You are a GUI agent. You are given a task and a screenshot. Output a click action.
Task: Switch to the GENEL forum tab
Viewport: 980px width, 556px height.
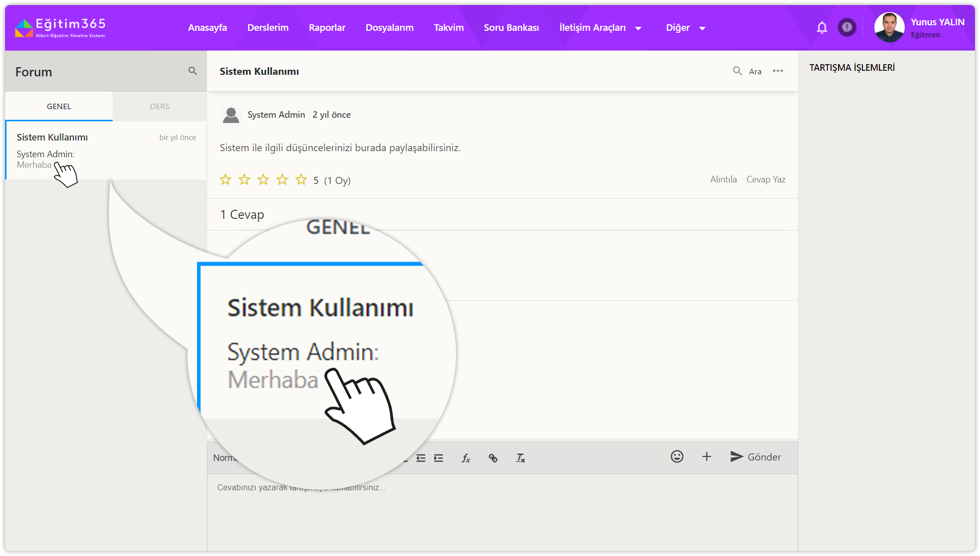pos(59,106)
